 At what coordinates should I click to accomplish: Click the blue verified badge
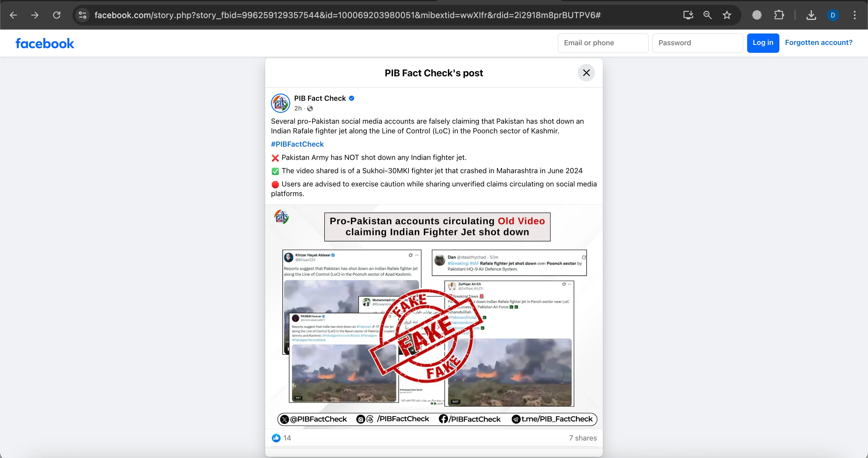(x=351, y=98)
